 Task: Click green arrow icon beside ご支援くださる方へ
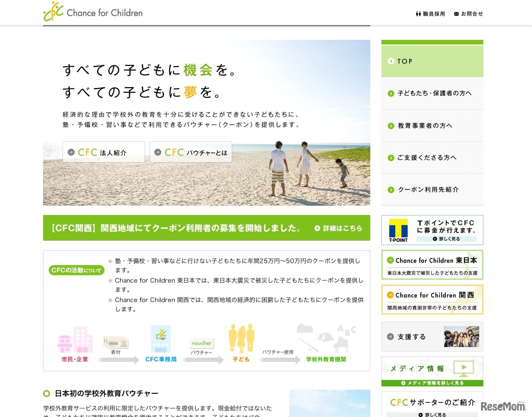391,158
